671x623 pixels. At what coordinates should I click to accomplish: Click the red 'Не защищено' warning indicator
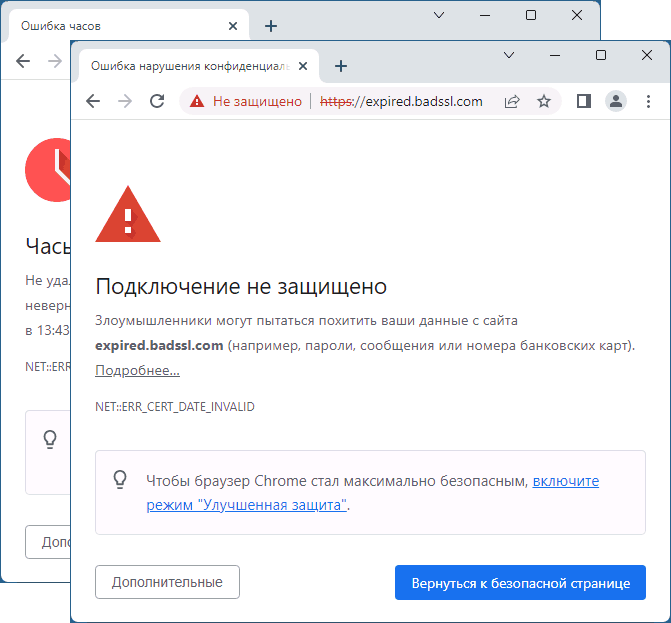pyautogui.click(x=246, y=101)
